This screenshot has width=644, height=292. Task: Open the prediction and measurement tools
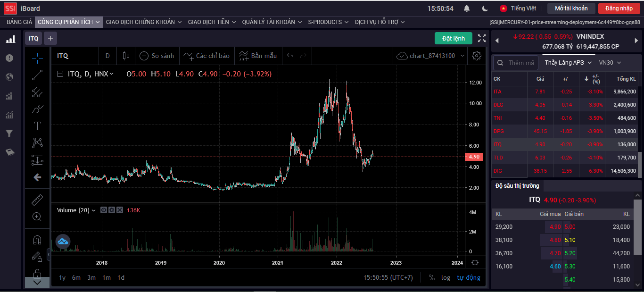[x=37, y=160]
